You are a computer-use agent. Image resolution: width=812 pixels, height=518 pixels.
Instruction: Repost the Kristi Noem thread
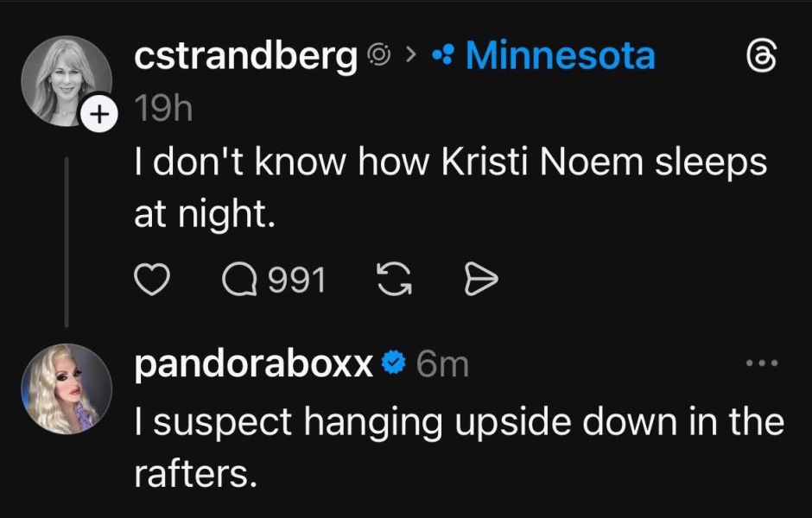point(395,279)
